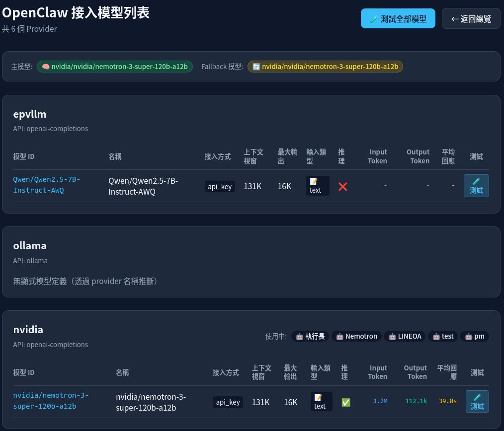Viewport: 504px width, 431px height.
Task: Test the Qwen2.5-7B-Instruct-AWQ model
Action: (476, 186)
